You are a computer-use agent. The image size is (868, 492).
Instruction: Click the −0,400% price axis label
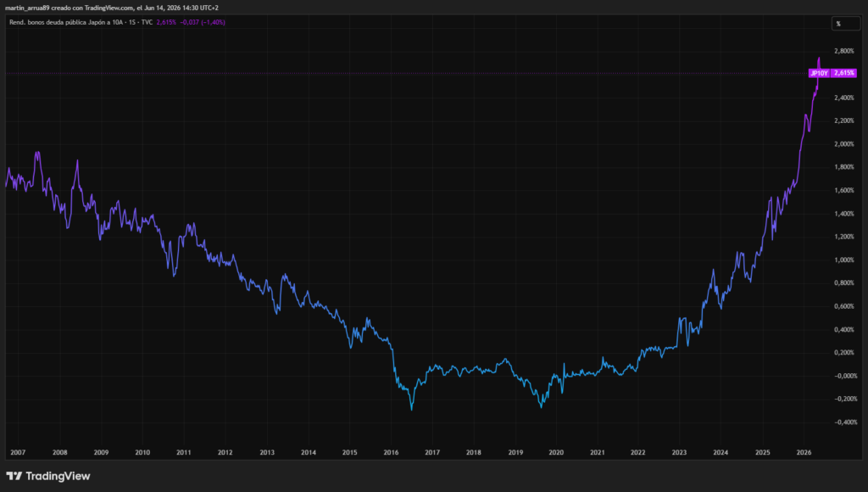[845, 422]
